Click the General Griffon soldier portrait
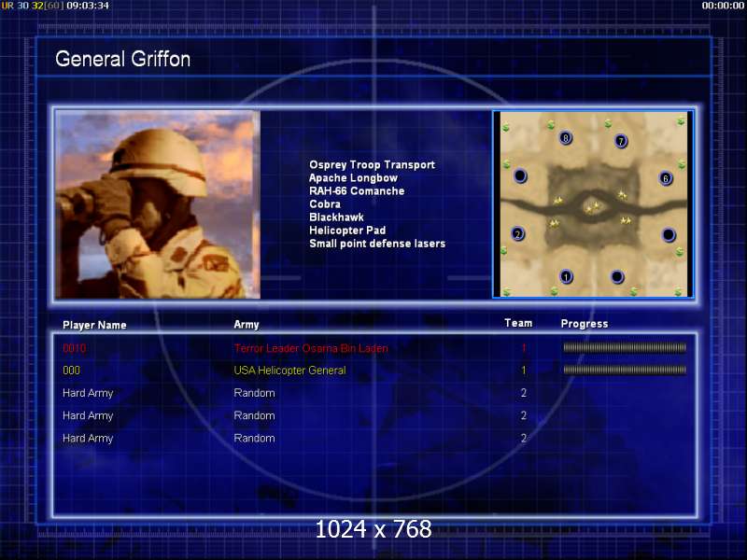The image size is (747, 560). (158, 204)
